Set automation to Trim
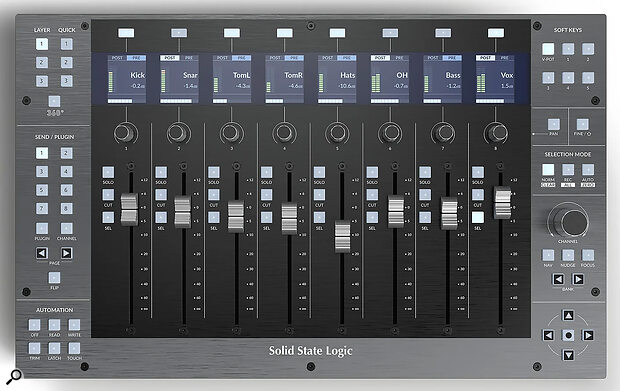620x391 pixels. (x=34, y=348)
